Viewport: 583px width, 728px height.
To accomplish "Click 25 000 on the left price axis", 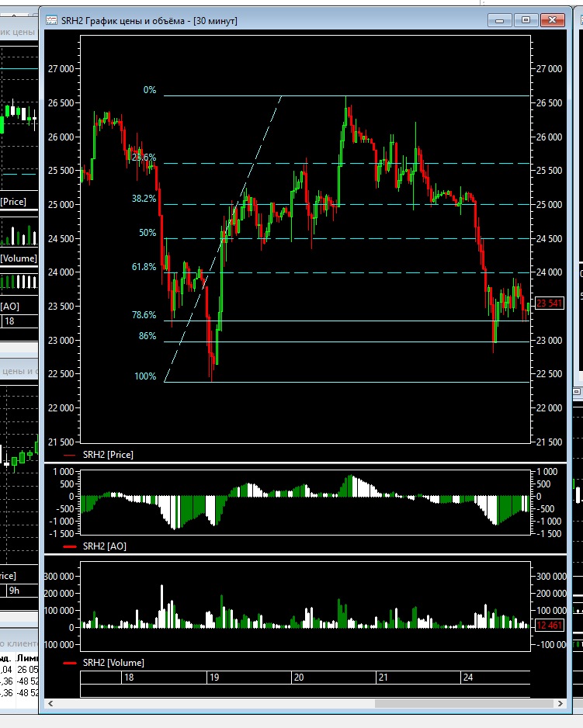I will (x=61, y=205).
